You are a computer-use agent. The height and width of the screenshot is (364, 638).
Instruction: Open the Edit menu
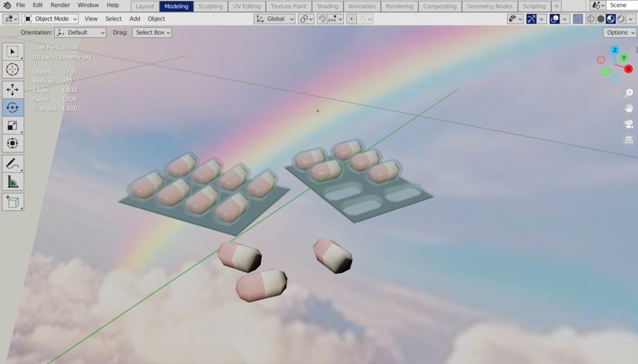pos(38,5)
